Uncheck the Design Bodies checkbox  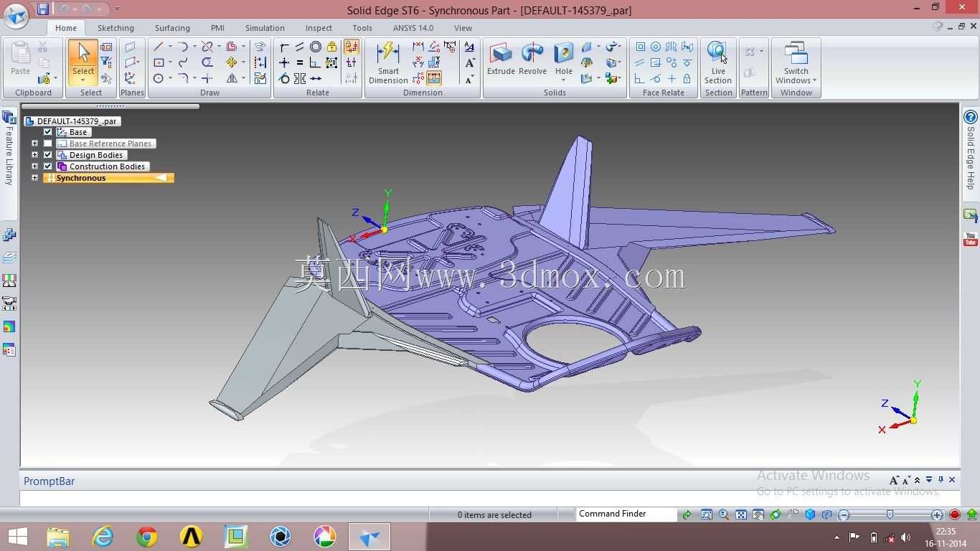pos(48,155)
